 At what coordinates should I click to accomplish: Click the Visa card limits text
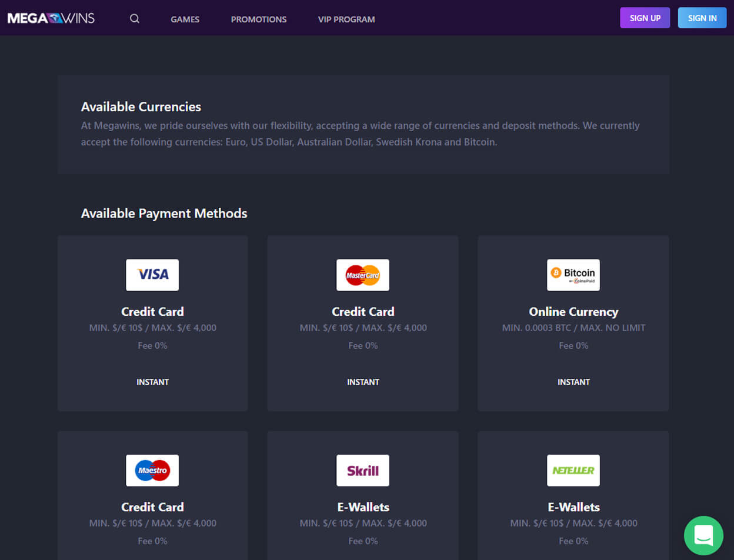tap(152, 328)
